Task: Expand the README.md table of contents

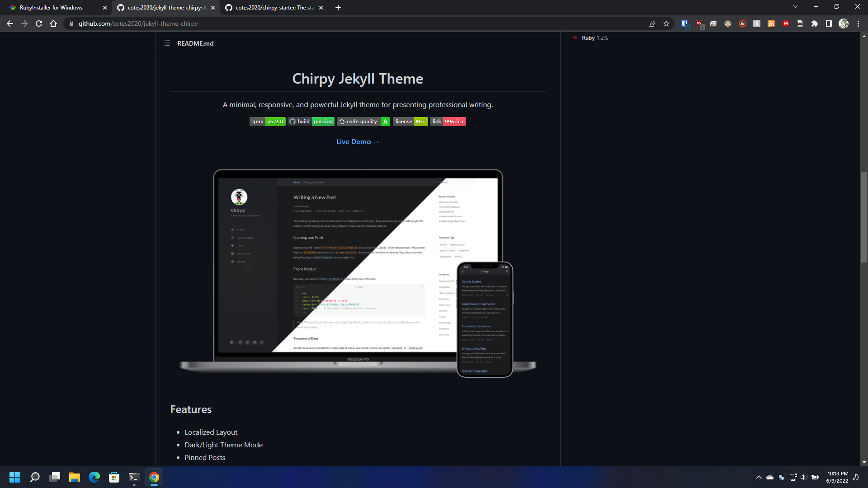Action: (168, 43)
